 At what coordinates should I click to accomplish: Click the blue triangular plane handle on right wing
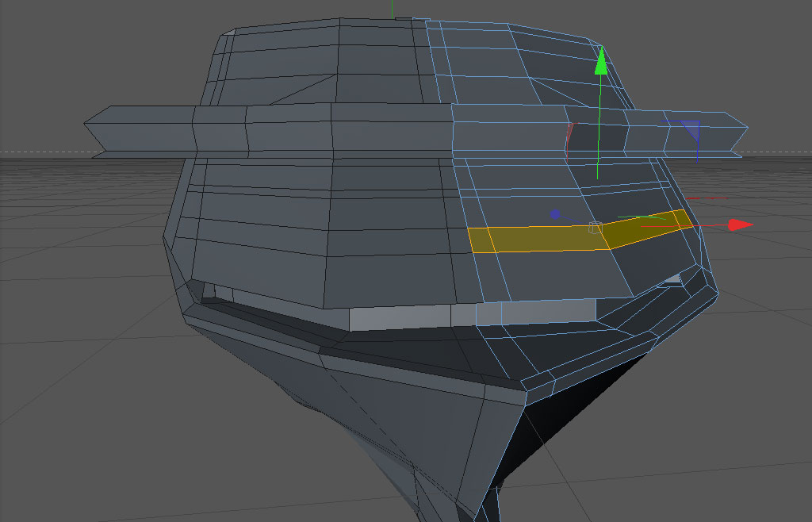click(691, 129)
